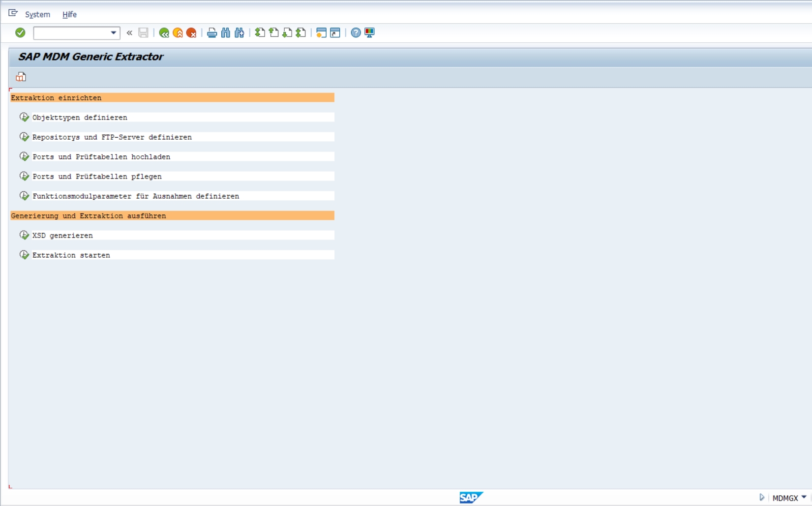Select the Objekttypen definieren text
812x506 pixels.
pyautogui.click(x=80, y=118)
